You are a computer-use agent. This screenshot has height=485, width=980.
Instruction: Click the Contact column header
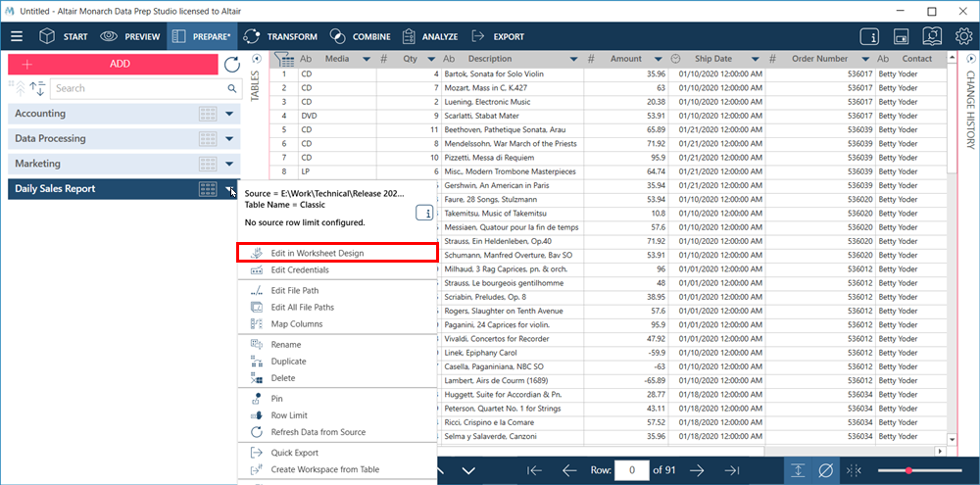point(916,59)
